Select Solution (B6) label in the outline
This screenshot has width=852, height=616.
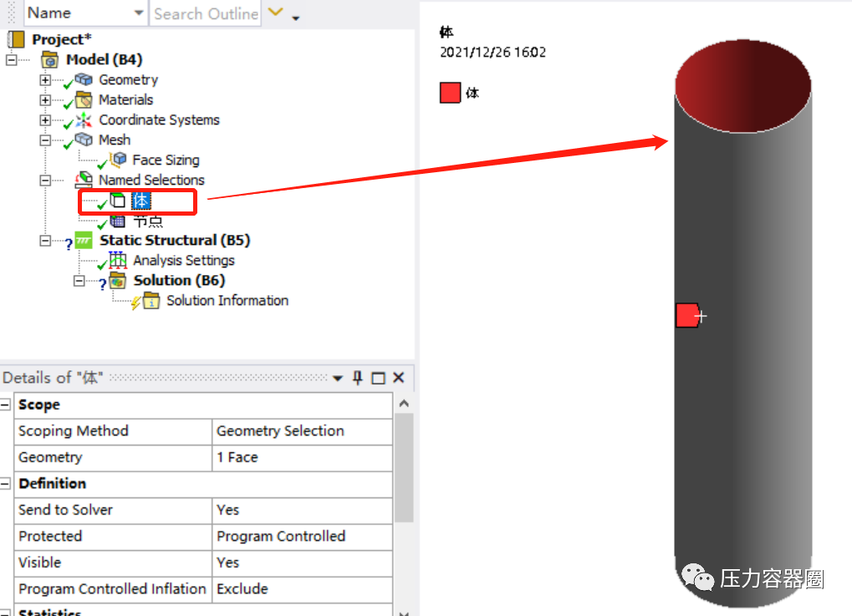click(x=179, y=280)
